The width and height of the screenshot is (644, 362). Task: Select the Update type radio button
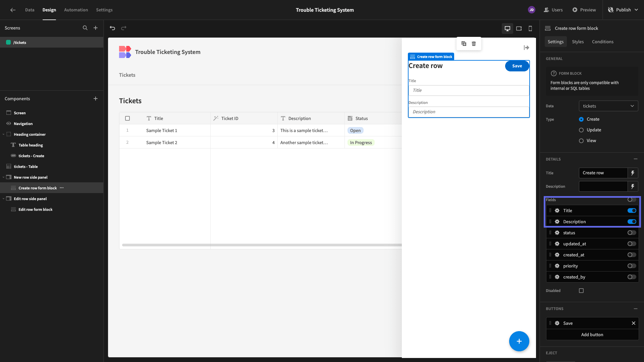581,130
